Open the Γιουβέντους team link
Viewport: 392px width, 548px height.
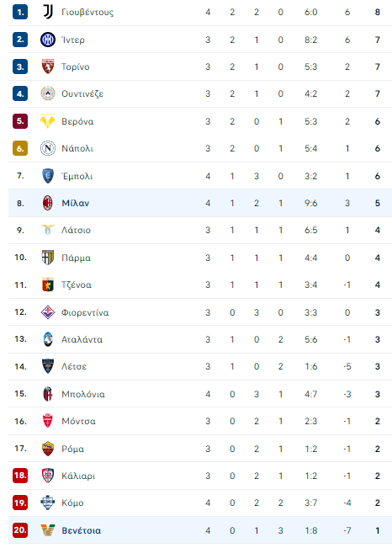pyautogui.click(x=87, y=13)
